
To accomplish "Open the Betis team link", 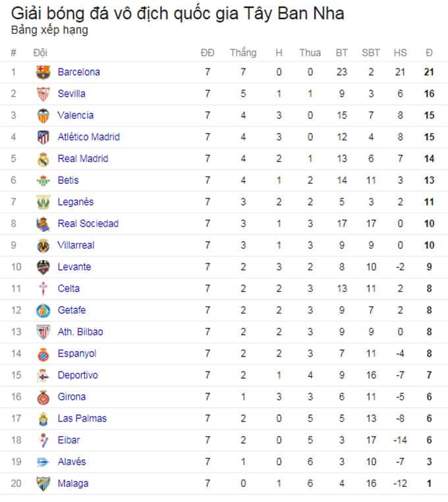I will [x=69, y=181].
